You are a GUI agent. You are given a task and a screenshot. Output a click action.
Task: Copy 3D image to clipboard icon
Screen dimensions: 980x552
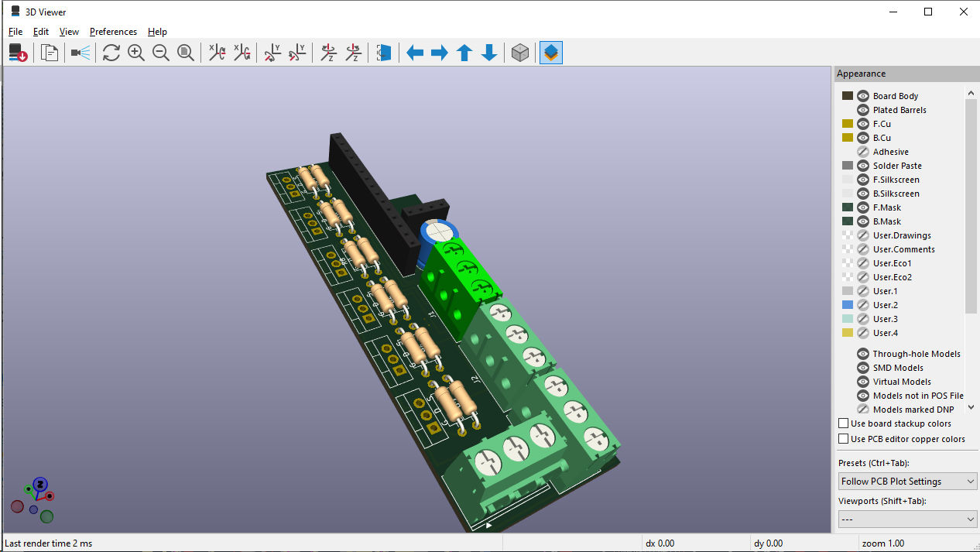[x=50, y=53]
